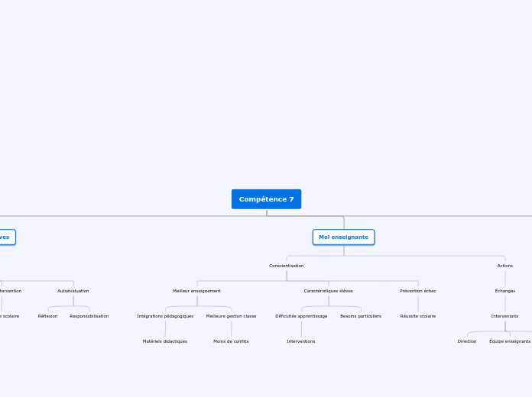
Task: Select the Responsabilisation node
Action: click(89, 316)
